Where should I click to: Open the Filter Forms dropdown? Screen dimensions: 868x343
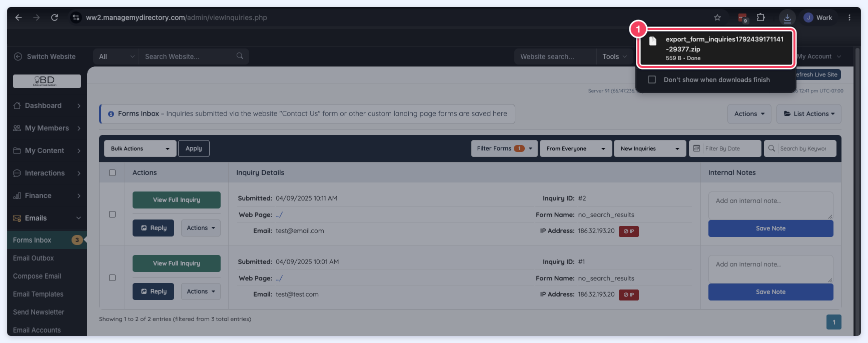(504, 148)
